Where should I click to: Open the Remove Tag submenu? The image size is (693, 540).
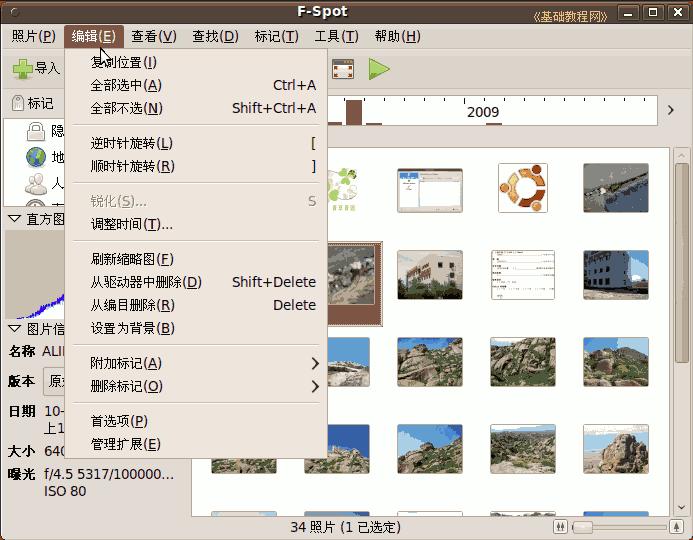[x=196, y=386]
